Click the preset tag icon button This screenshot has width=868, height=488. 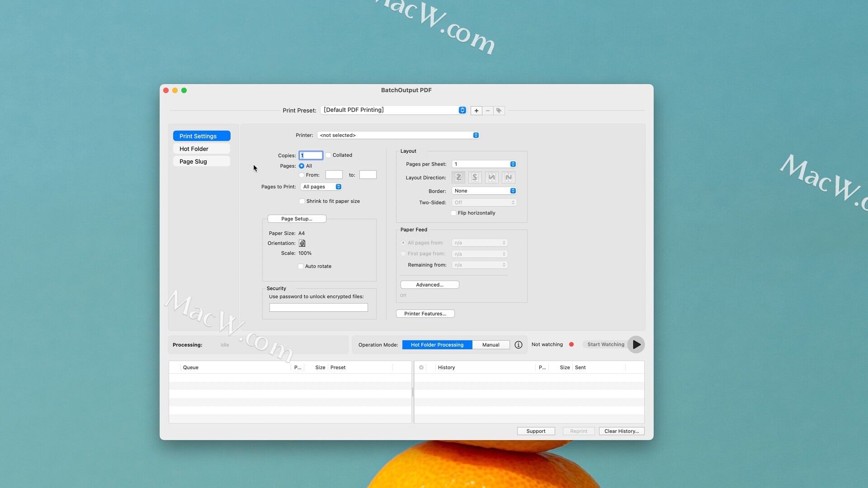tap(499, 111)
